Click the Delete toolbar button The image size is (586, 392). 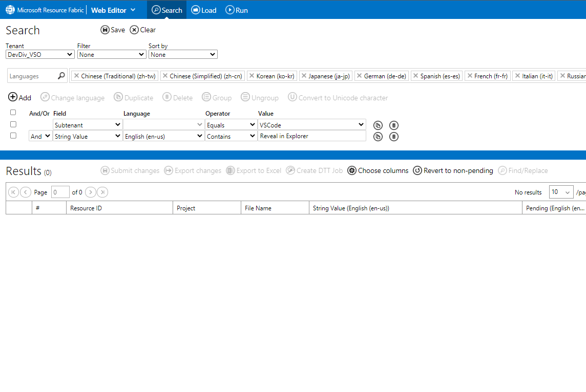[x=178, y=97]
